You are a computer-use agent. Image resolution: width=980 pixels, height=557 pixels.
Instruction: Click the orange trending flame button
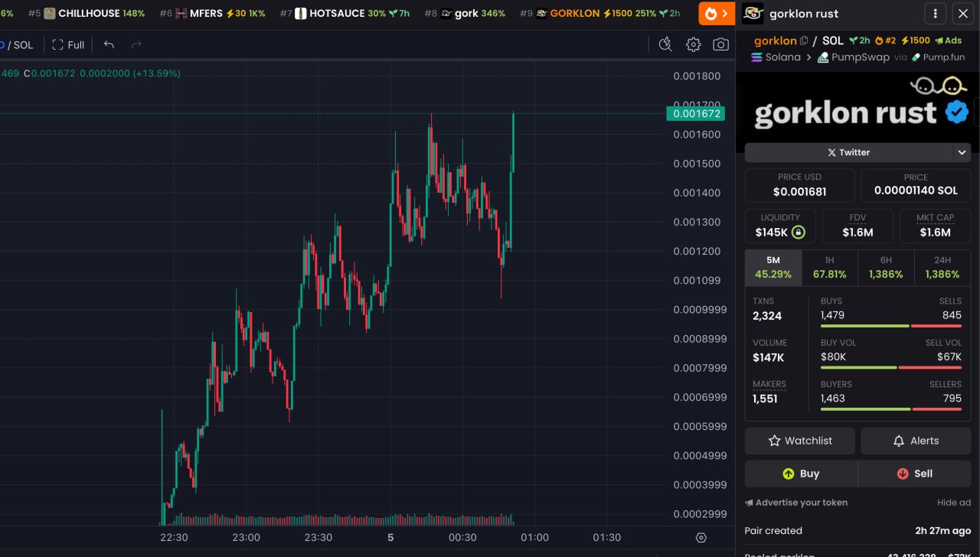coord(716,13)
